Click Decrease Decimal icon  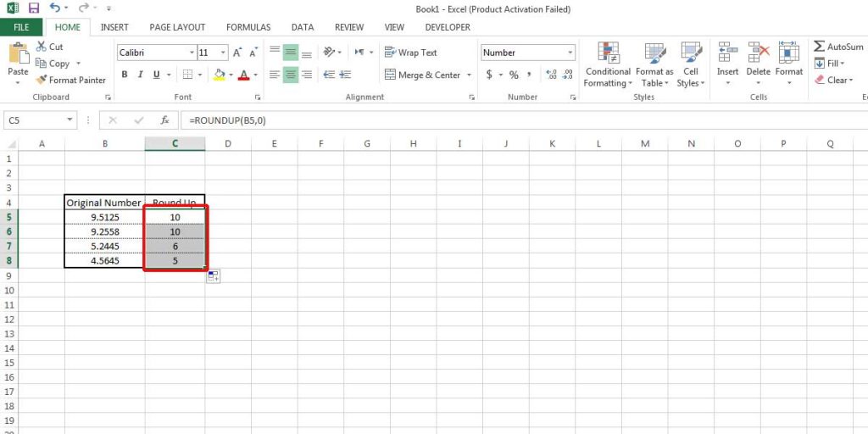567,75
